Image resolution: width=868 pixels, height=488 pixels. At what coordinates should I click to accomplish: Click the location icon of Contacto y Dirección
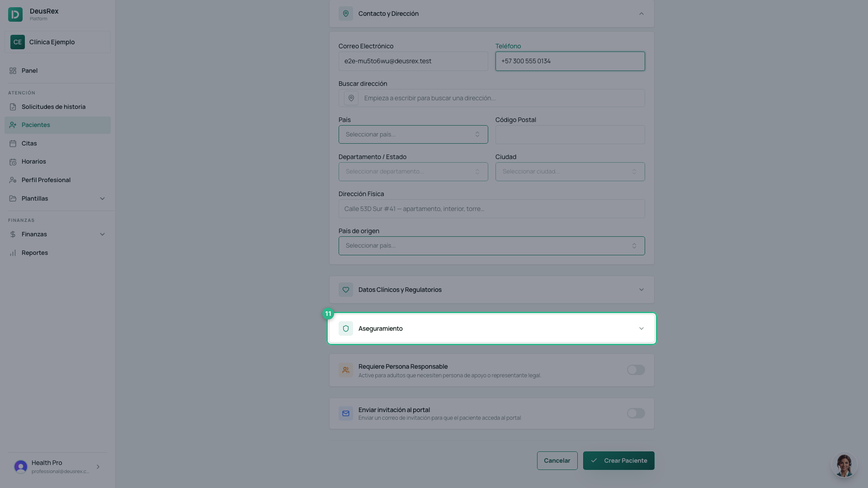(346, 14)
